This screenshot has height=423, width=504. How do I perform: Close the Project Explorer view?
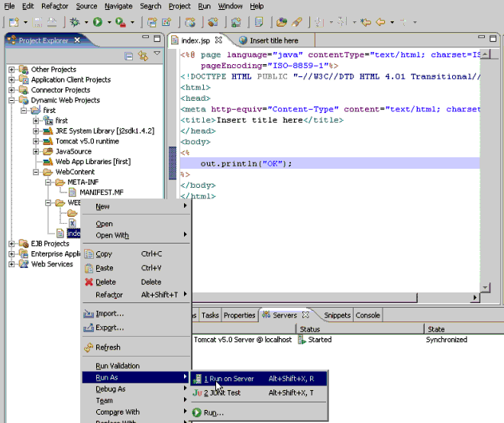click(x=77, y=40)
